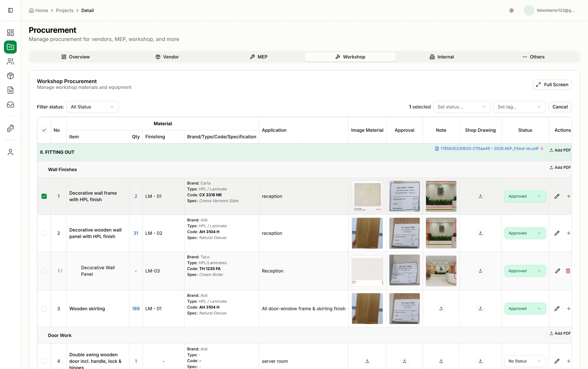Edit row 1 Decorative wall frame with pencil
The height and width of the screenshot is (369, 588).
click(x=557, y=196)
